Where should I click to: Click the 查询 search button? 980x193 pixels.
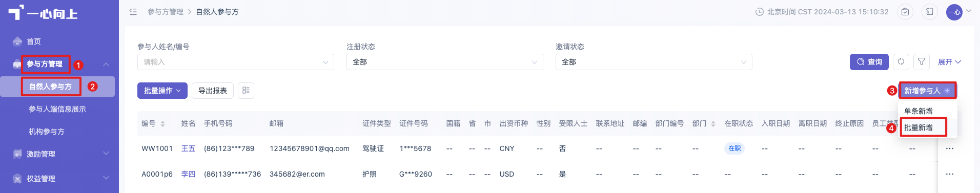click(x=869, y=62)
